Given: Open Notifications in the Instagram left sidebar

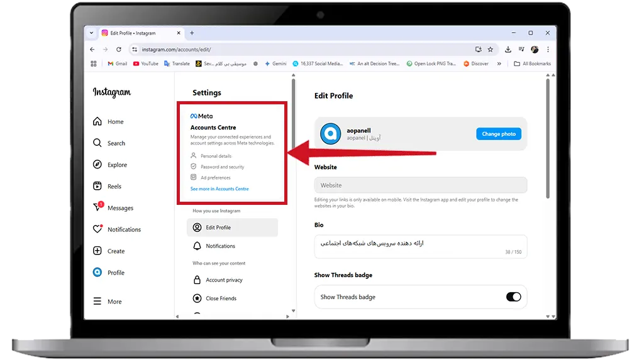Looking at the screenshot, I should [x=116, y=229].
